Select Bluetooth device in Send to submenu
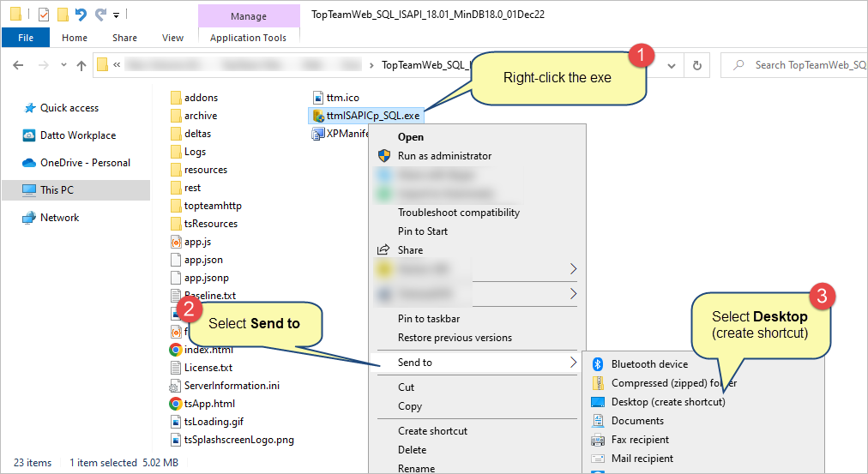 [x=649, y=364]
